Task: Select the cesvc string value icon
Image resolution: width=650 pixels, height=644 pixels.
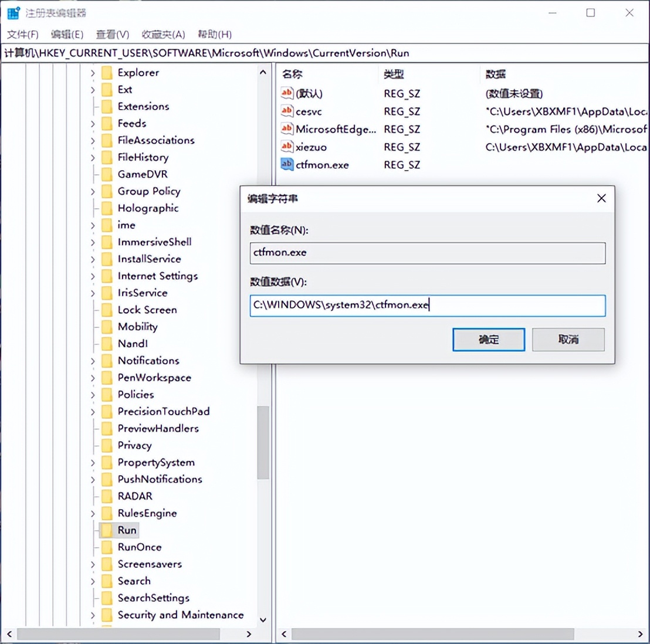Action: click(x=286, y=111)
